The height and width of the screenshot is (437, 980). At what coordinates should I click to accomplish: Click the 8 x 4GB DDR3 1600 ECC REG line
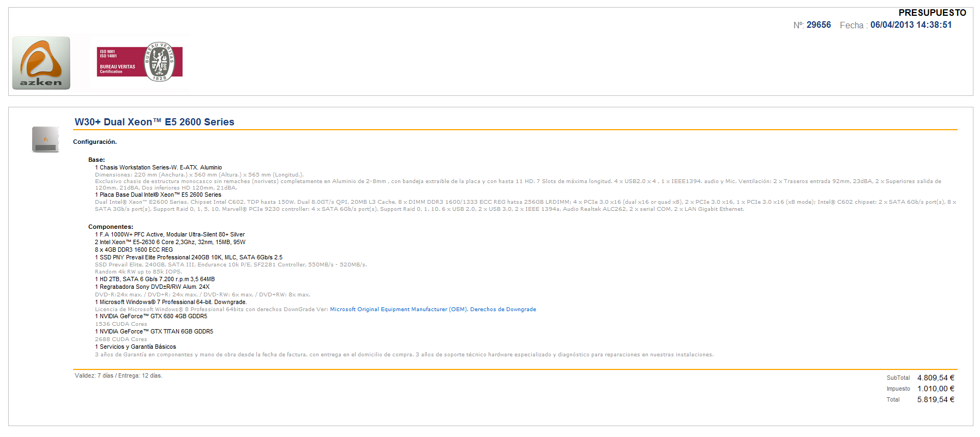coord(134,250)
